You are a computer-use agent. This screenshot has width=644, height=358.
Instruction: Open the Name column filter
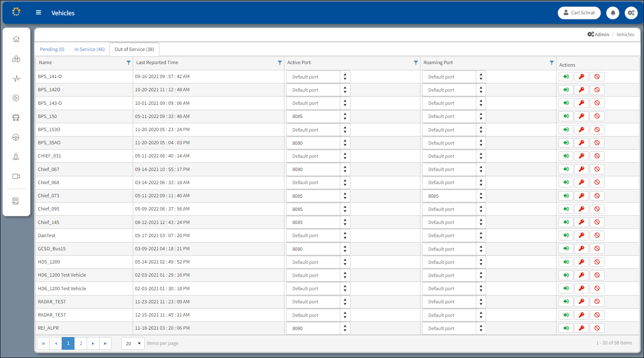pos(128,63)
